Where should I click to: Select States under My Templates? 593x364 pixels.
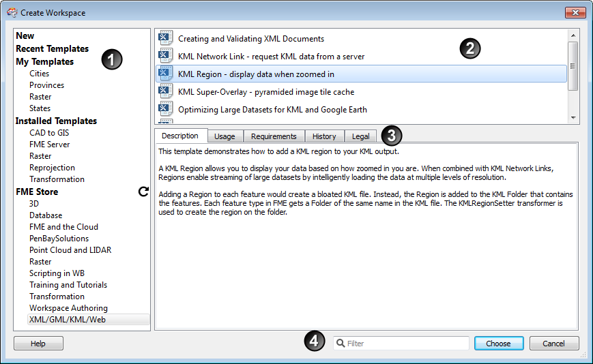(40, 108)
